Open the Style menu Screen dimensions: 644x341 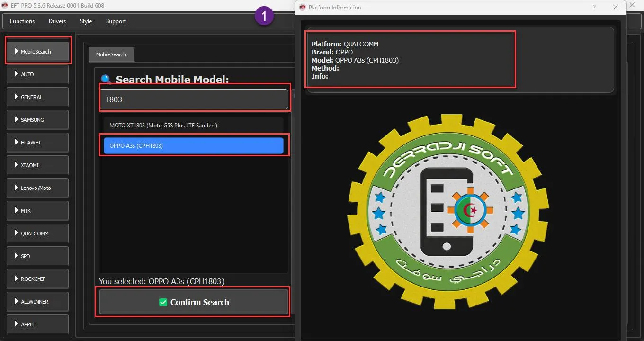86,21
